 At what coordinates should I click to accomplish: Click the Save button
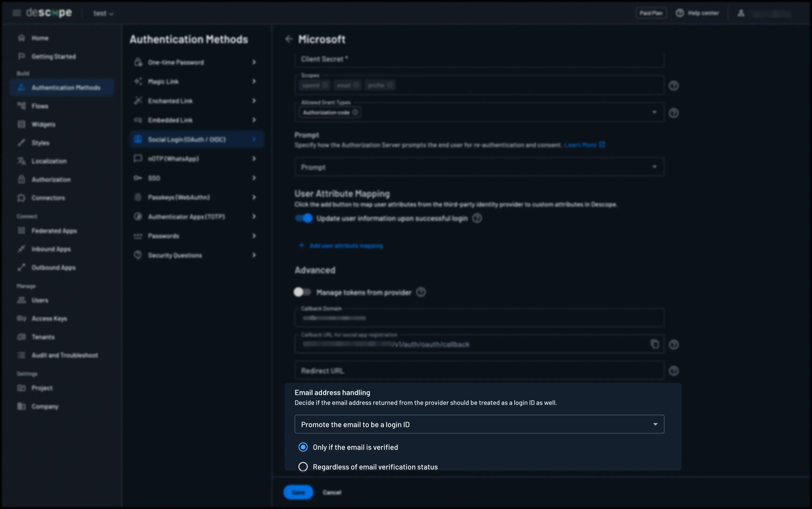[x=298, y=492]
